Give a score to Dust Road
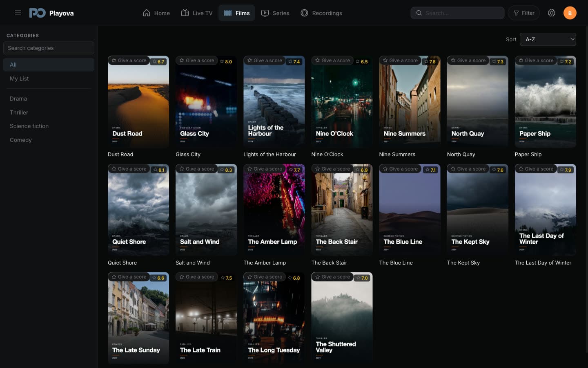Screen dimensions: 588x368 (x=129, y=61)
